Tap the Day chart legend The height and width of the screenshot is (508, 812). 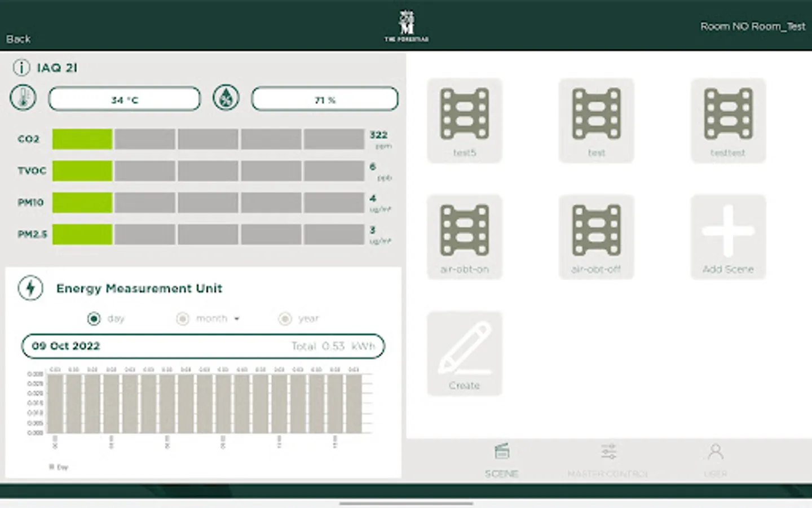click(x=59, y=467)
